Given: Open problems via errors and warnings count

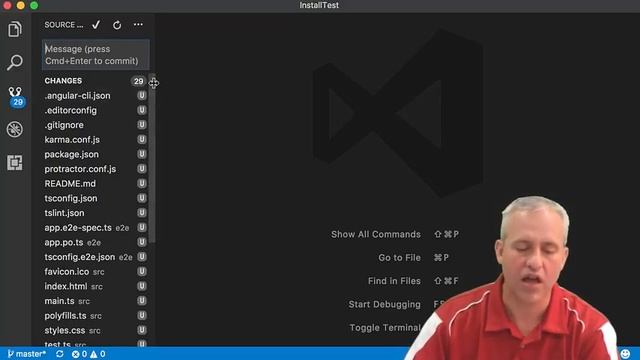Looking at the screenshot, I should click(89, 354).
